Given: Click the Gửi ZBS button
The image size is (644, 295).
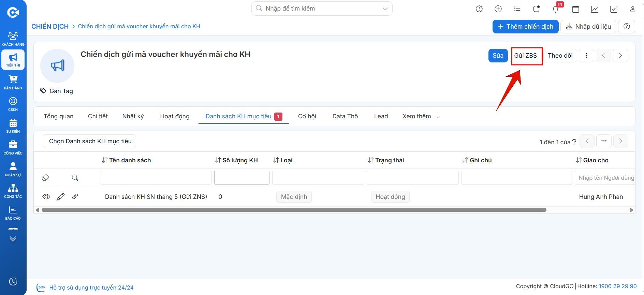Looking at the screenshot, I should coord(526,56).
